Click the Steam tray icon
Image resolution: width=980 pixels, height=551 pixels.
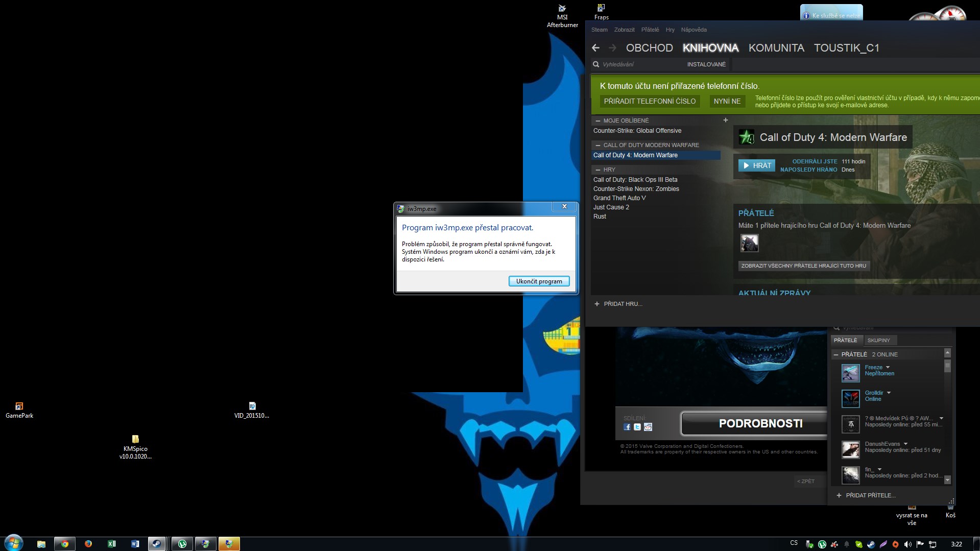click(x=871, y=544)
